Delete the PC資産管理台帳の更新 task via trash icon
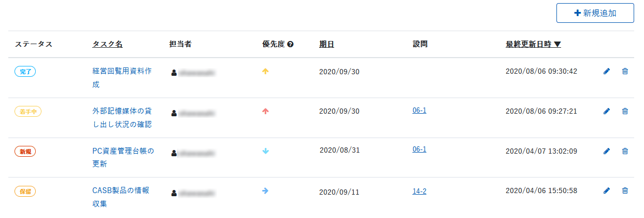Screen dimensions: 644x218 [625, 151]
